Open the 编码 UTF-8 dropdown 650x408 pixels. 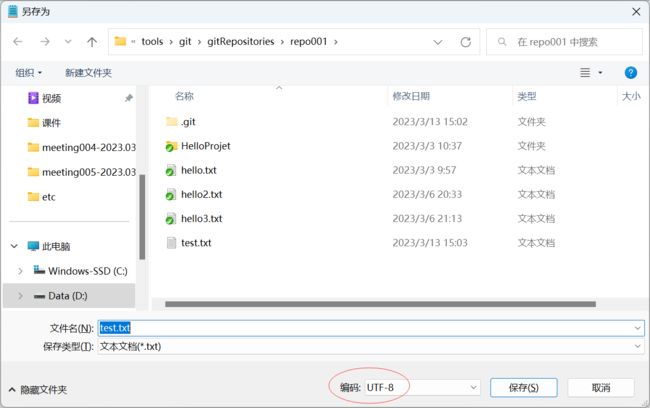[x=422, y=388]
